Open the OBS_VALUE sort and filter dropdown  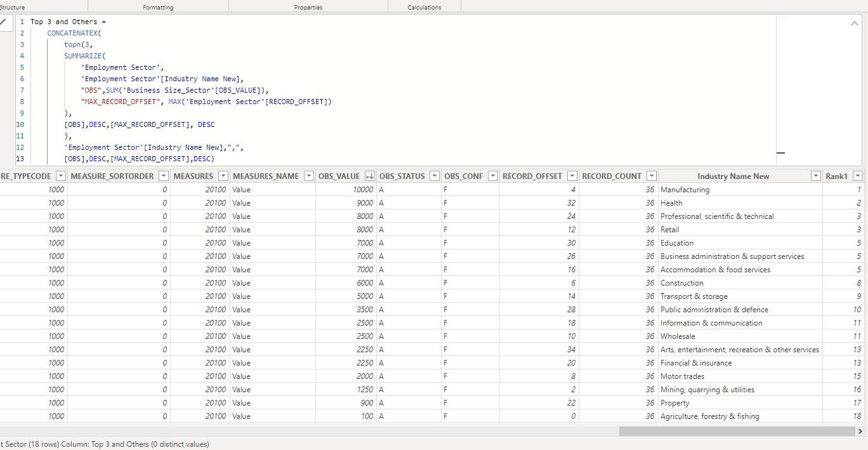[x=369, y=176]
